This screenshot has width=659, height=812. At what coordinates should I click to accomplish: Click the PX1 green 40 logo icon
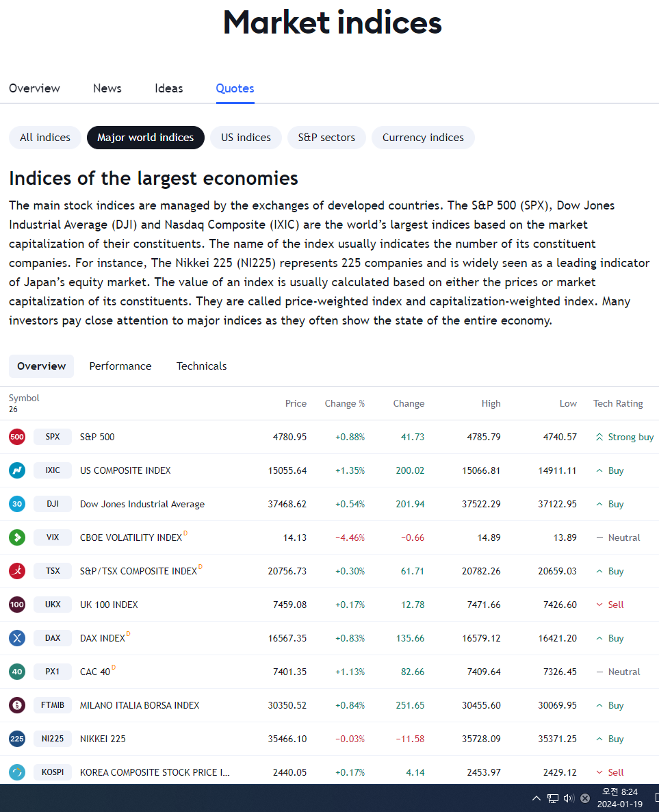[17, 672]
